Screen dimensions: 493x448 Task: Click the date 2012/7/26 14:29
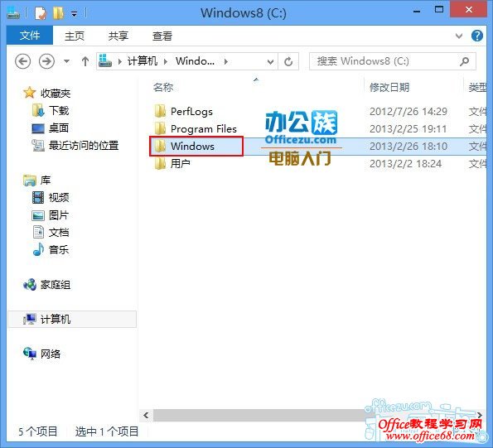coord(408,112)
